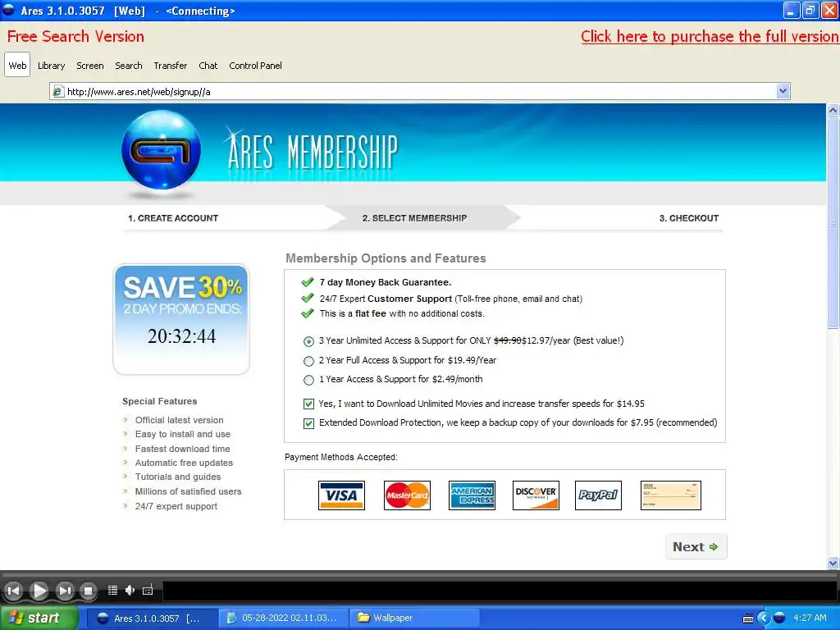Switch to the Library tab
The width and height of the screenshot is (840, 630).
(x=52, y=66)
